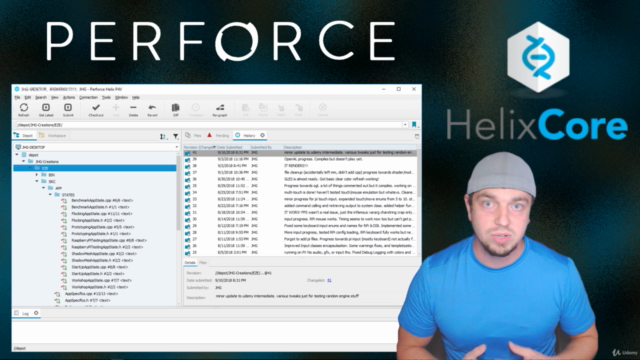Click the maximize pane icon at right
640x360 pixels.
[x=417, y=136]
